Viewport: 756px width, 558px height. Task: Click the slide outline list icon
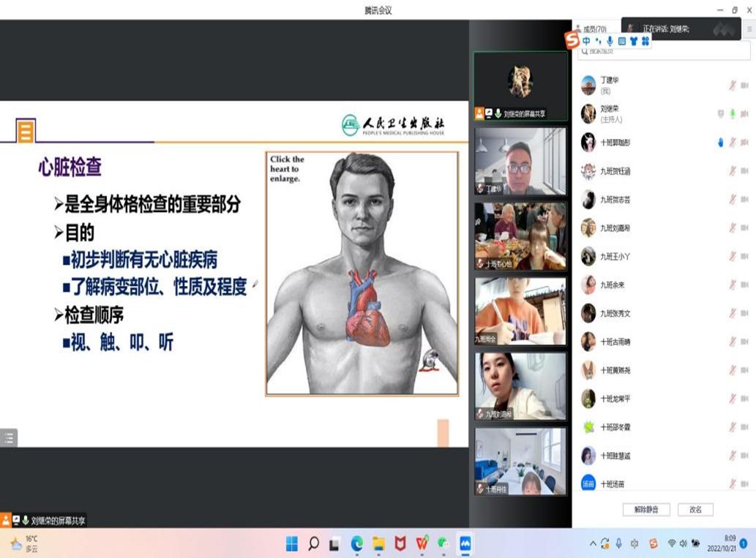pyautogui.click(x=8, y=438)
